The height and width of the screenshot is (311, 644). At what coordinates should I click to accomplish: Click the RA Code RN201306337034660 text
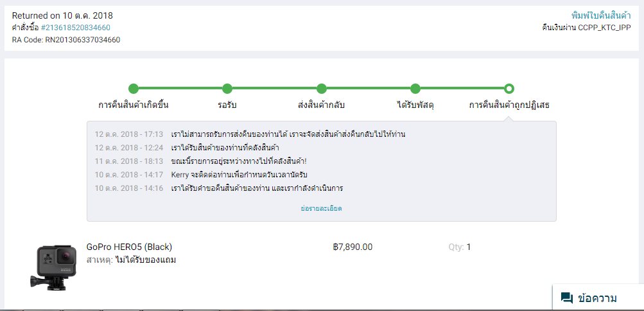click(x=66, y=40)
